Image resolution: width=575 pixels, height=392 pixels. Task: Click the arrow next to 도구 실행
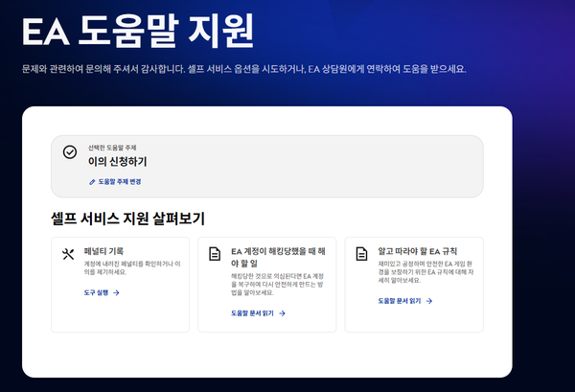[x=116, y=292]
